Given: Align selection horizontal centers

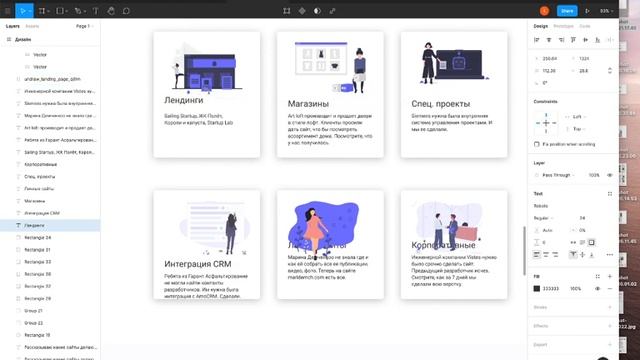Looking at the screenshot, I should click(549, 40).
